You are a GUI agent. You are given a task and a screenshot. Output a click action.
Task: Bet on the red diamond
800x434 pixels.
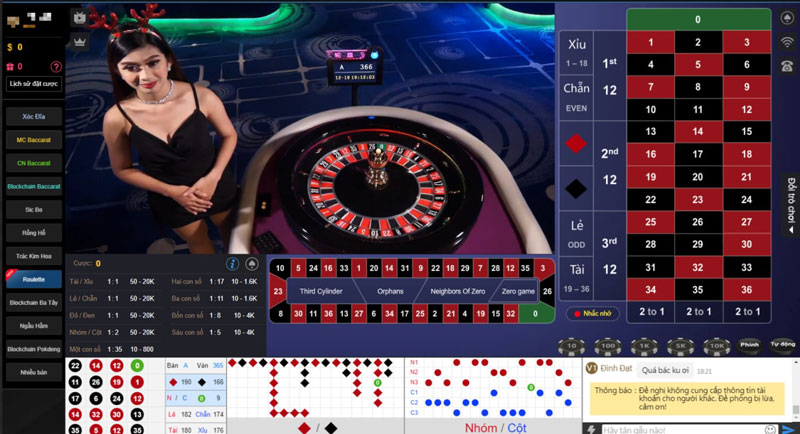pyautogui.click(x=576, y=143)
